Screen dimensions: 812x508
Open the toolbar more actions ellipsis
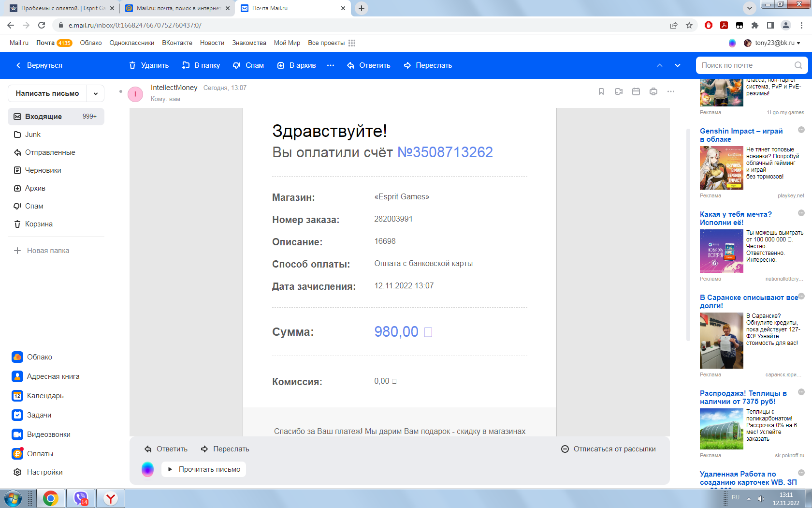331,65
